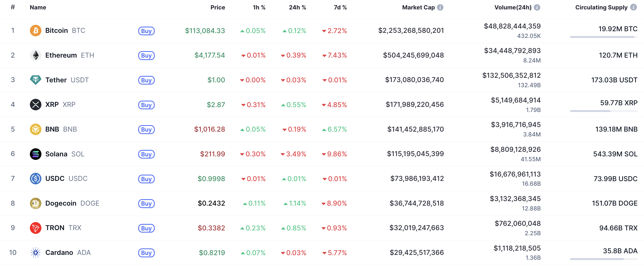Click Bitcoin's circulating supply progress bar
Image resolution: width=644 pixels, height=267 pixels.
(603, 37)
